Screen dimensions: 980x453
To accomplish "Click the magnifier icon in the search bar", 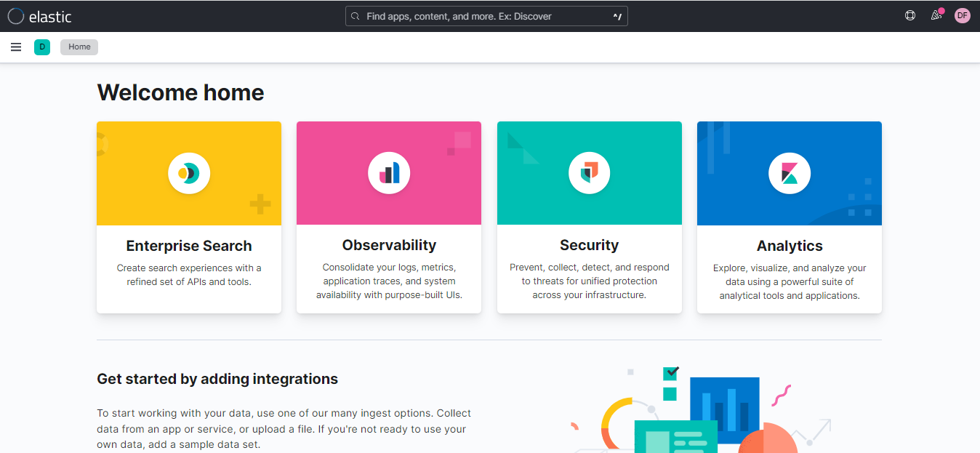I will (x=356, y=15).
